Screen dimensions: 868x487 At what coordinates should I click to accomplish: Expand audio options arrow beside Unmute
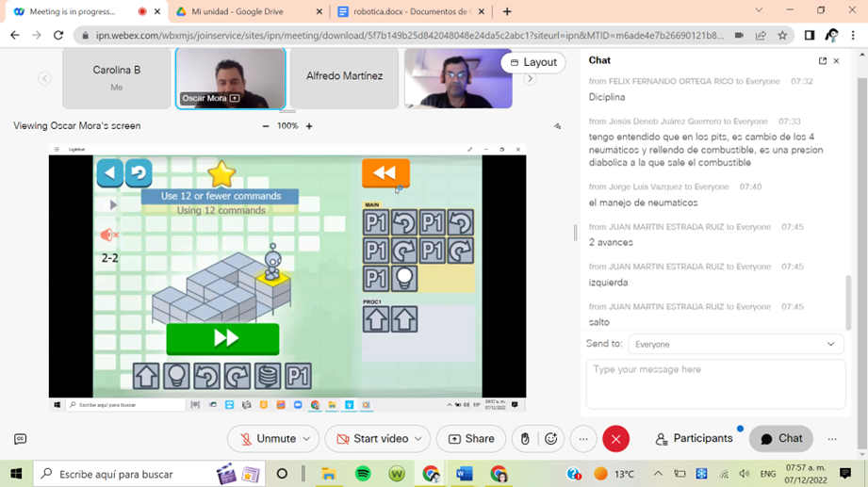pyautogui.click(x=306, y=439)
